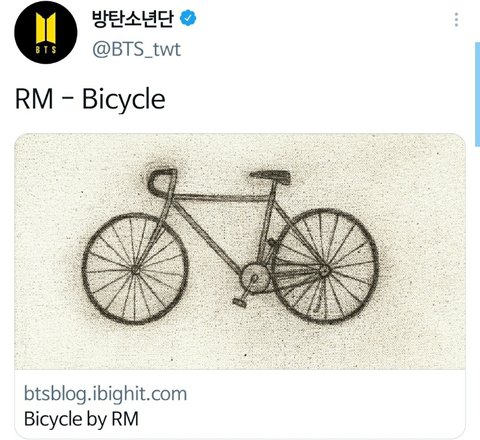Viewport: 480px width, 440px height.
Task: Click the bicycle saddle in the drawing
Action: point(271,177)
